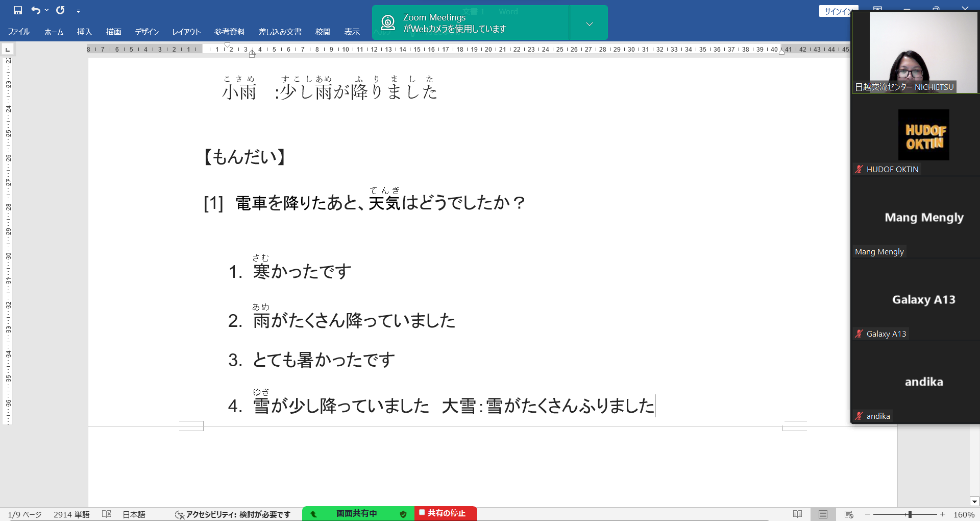Switch to the ホーム ribbon tab
Viewport: 980px width, 521px height.
[x=54, y=32]
